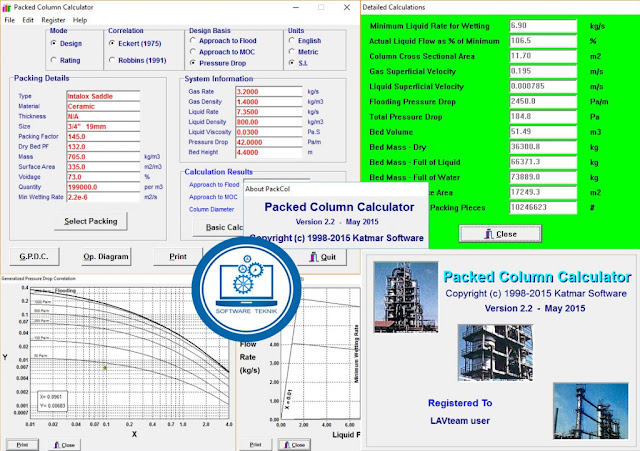Click the Minimum Liquid Rate for Wetting value
This screenshot has height=451, width=640.
[x=543, y=26]
